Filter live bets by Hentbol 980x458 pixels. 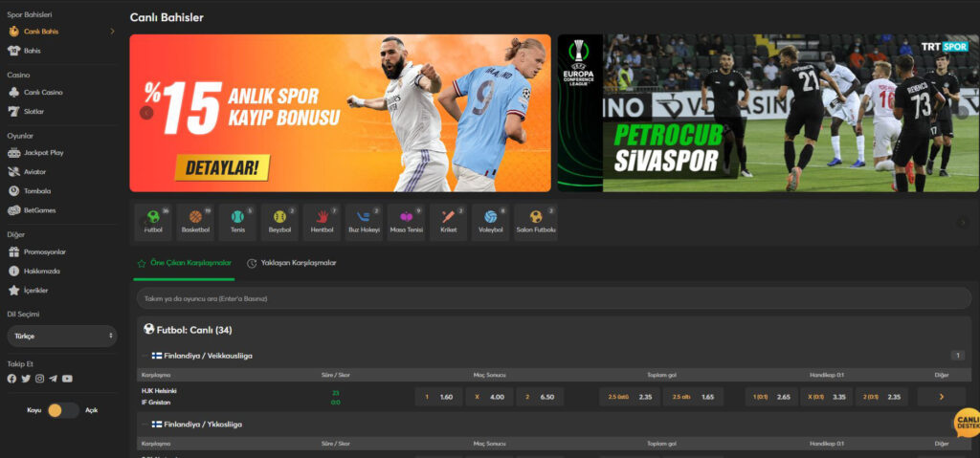pos(322,222)
